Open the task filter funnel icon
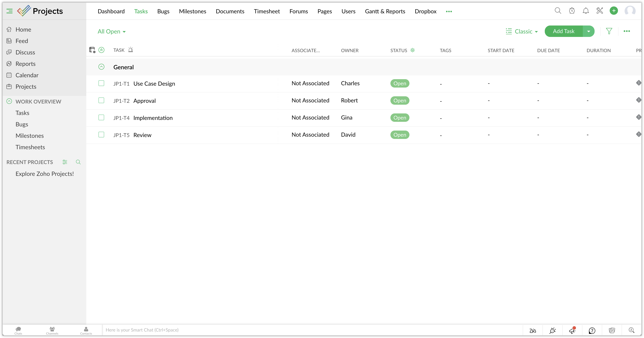The height and width of the screenshot is (338, 644). click(609, 31)
